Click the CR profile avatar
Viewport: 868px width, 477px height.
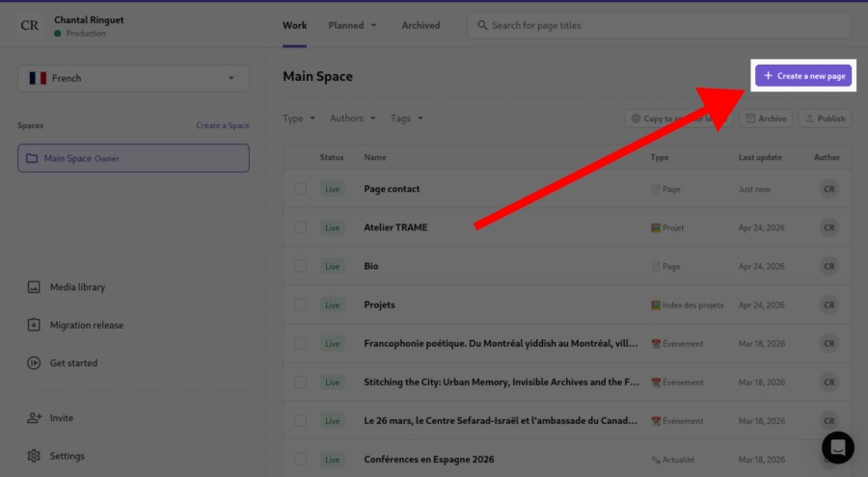pos(30,25)
